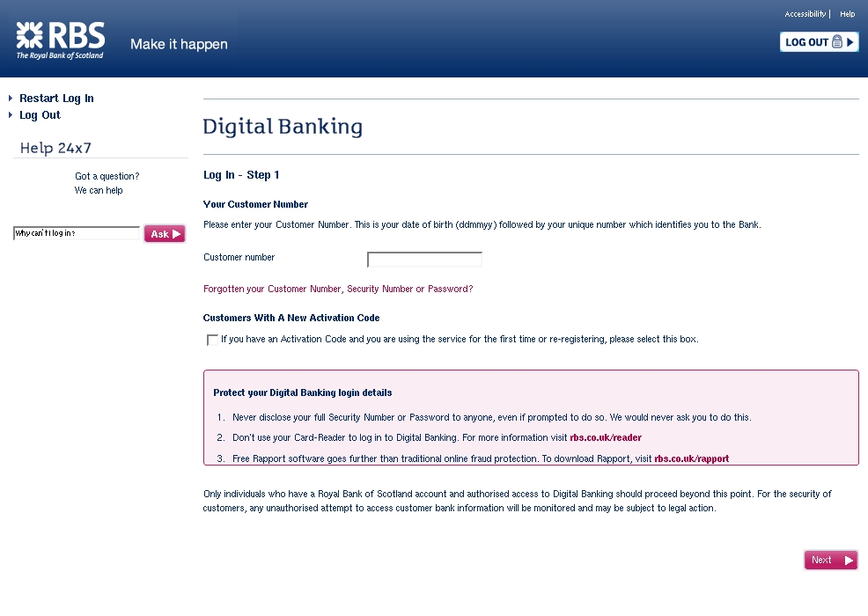Screen dimensions: 868x616
Task: Click the arrow icon on the Ask button
Action: tap(177, 234)
